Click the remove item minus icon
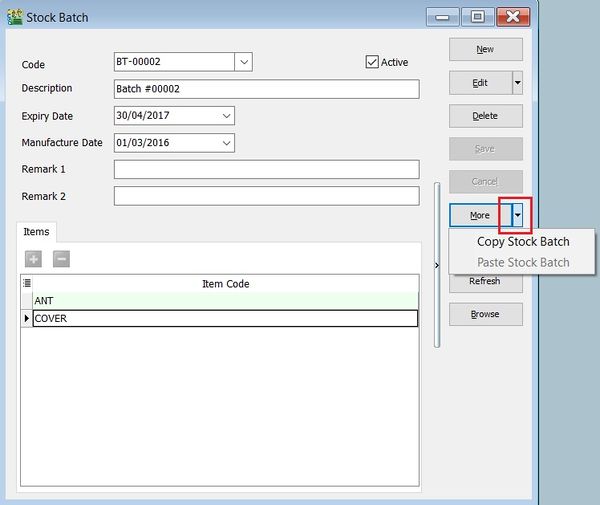 click(61, 259)
